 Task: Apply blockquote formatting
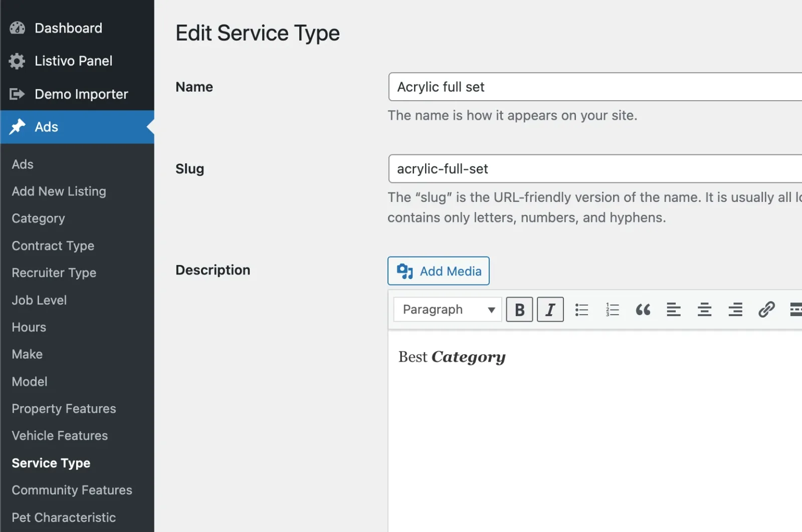[x=643, y=310]
